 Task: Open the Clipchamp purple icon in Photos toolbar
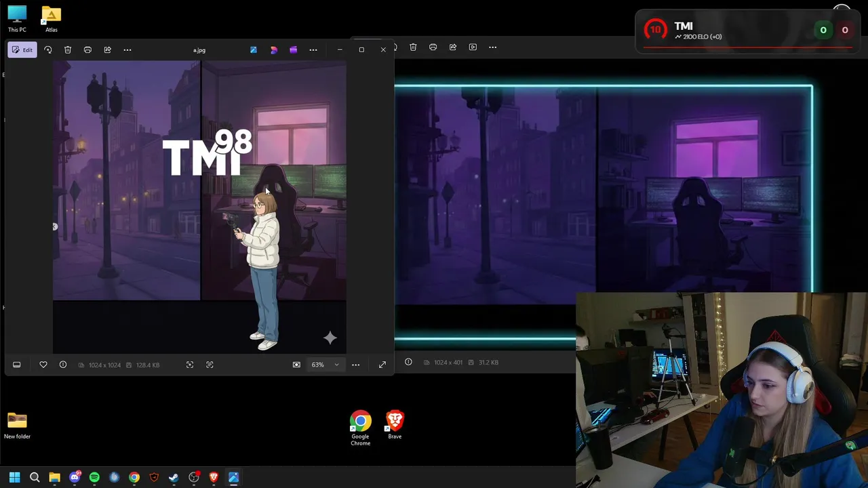293,49
